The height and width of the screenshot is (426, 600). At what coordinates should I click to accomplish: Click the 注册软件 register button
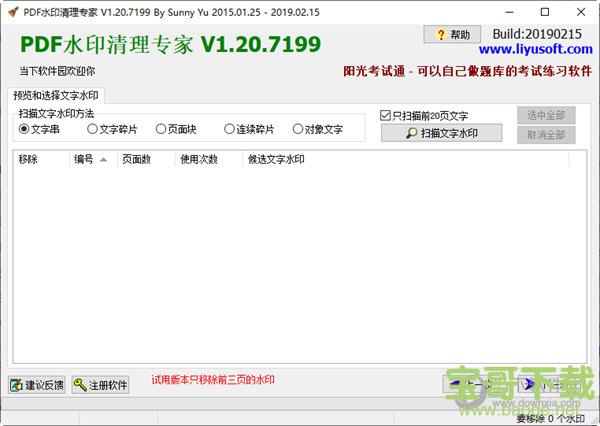tap(100, 385)
